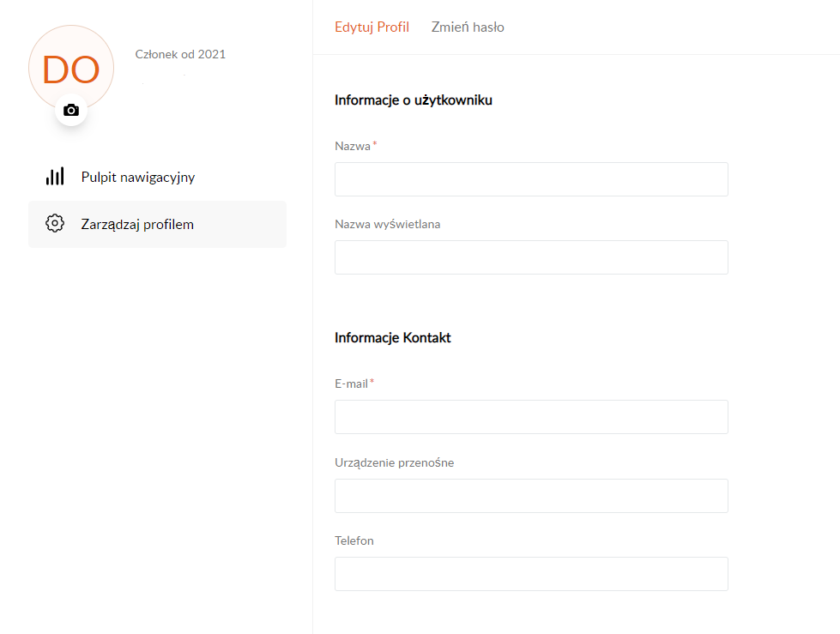This screenshot has height=634, width=840.
Task: Click the Telefon field label
Action: coord(354,541)
